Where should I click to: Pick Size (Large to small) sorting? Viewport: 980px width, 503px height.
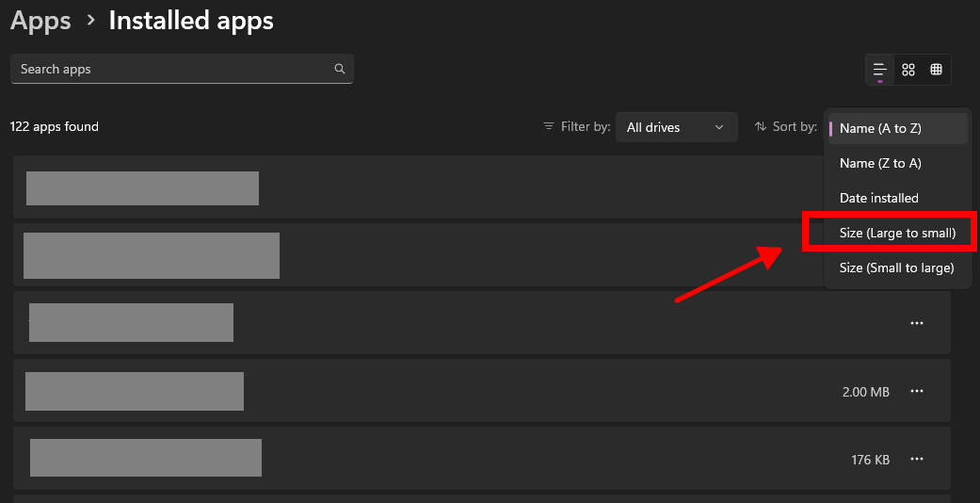click(897, 233)
